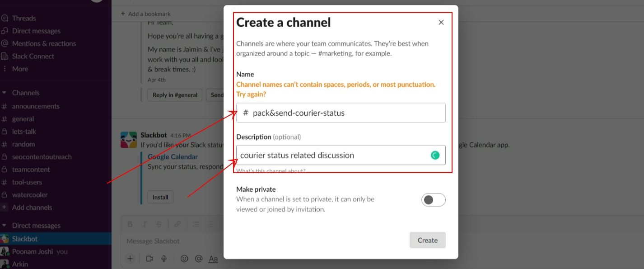Click the Mentions & reactions @ icon
The image size is (644, 269).
coord(5,43)
